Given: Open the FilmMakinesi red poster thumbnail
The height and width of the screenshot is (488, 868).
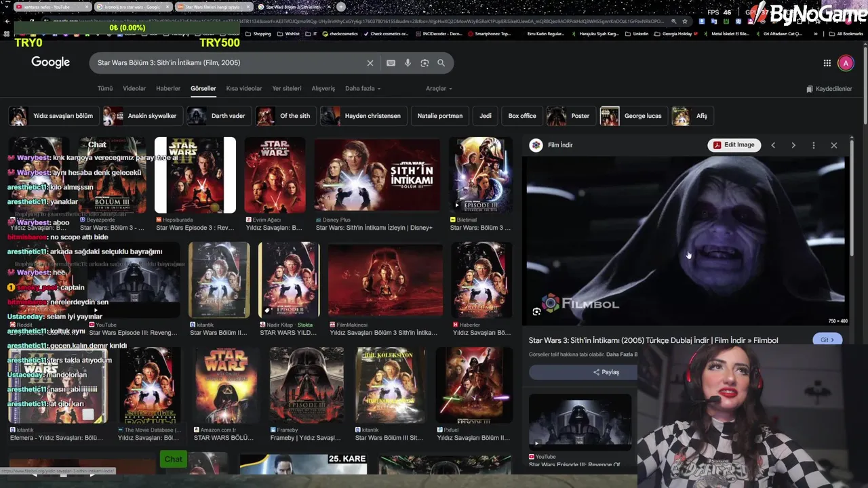Looking at the screenshot, I should pyautogui.click(x=385, y=281).
